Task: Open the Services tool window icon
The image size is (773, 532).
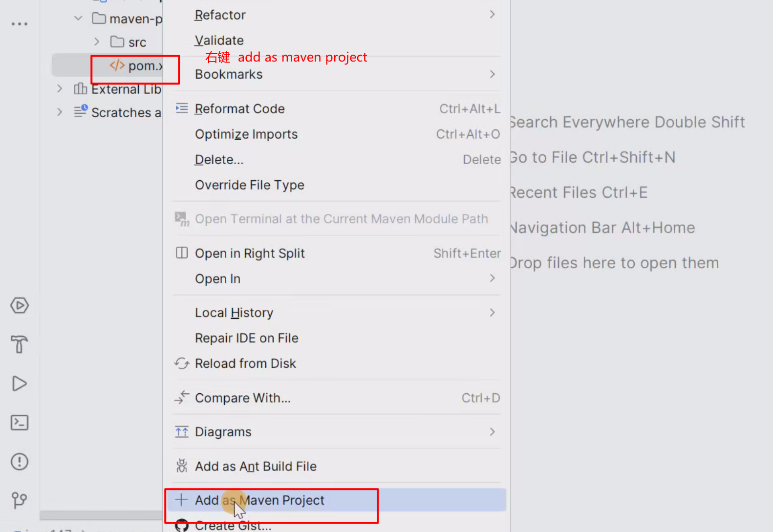Action: 20,306
